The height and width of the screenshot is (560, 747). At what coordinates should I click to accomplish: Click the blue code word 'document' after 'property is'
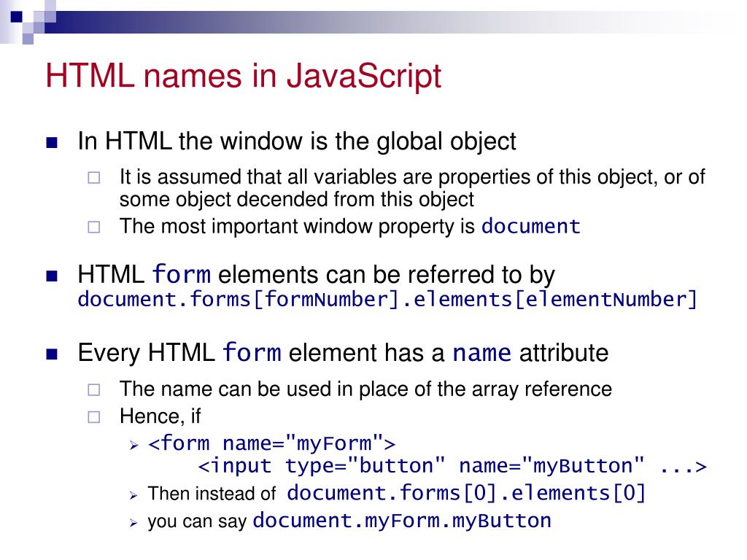tap(531, 226)
